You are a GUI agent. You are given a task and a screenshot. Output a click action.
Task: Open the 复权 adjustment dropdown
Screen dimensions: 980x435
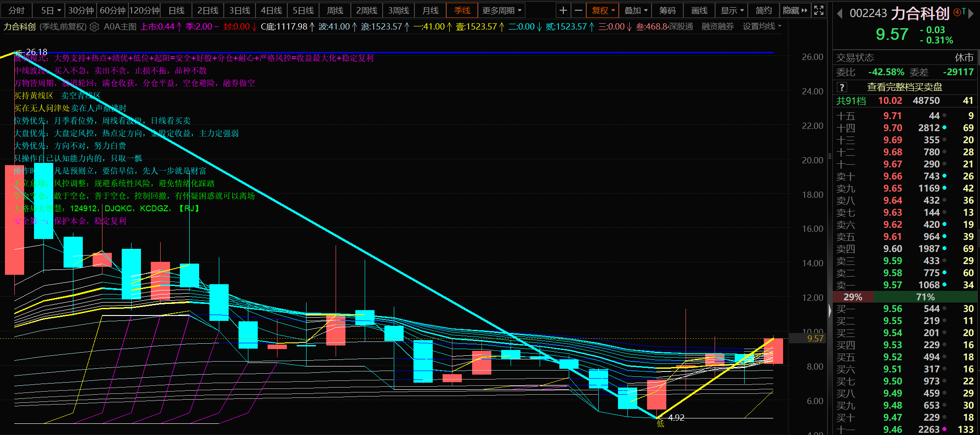[x=603, y=10]
